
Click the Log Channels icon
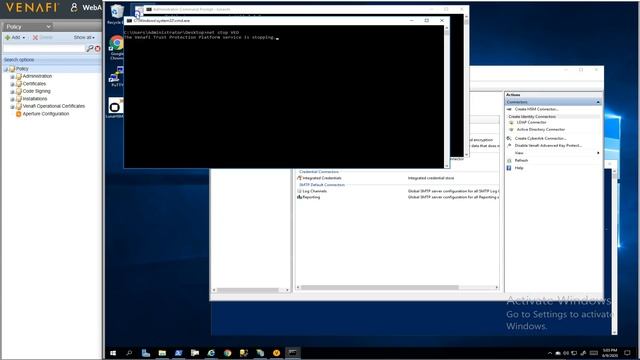tap(300, 191)
